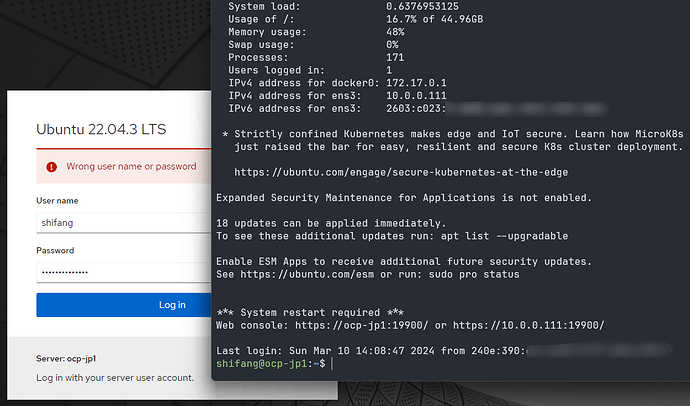Click the ens3 IPv4 address 10.0.0.111
This screenshot has width=690, height=406.
pyautogui.click(x=416, y=96)
